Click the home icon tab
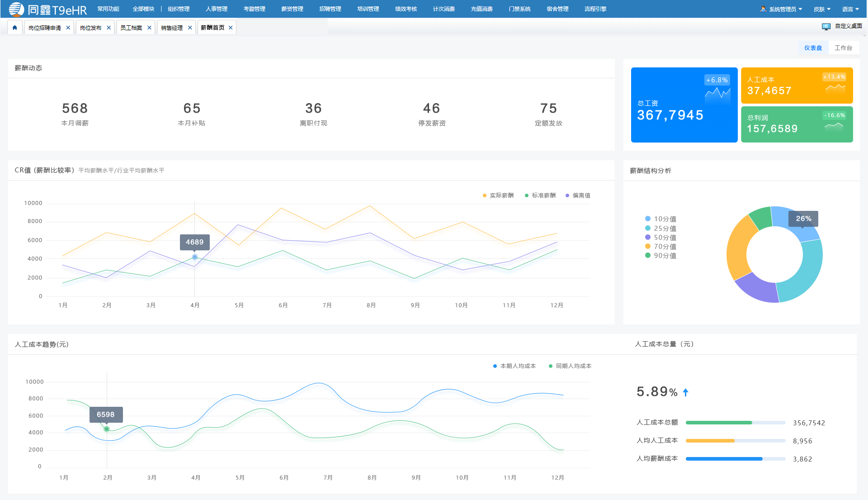This screenshot has width=868, height=500. click(14, 28)
